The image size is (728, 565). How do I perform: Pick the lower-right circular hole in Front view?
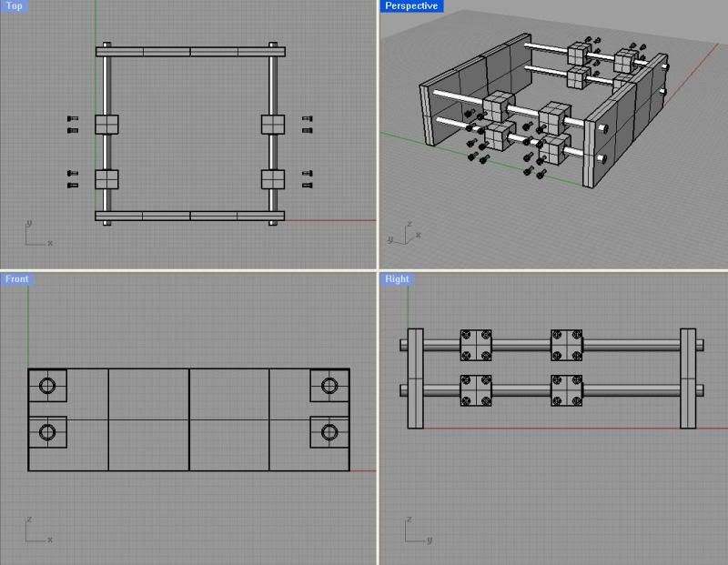click(329, 430)
